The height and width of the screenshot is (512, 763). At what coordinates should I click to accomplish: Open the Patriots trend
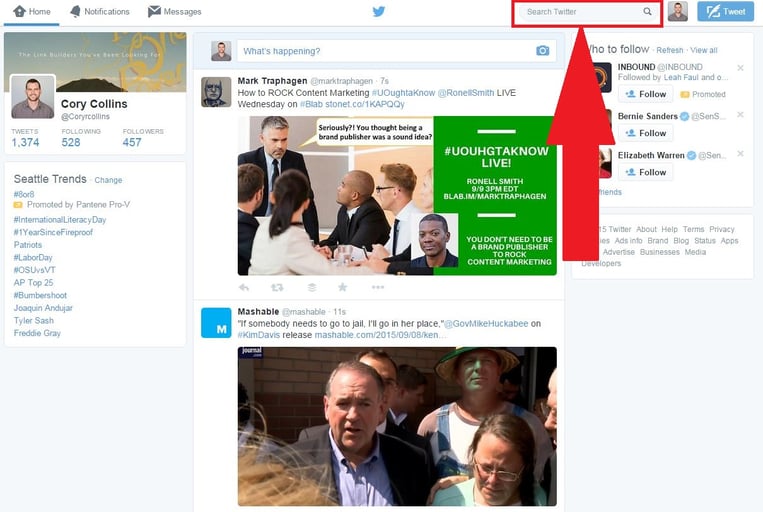pyautogui.click(x=28, y=245)
